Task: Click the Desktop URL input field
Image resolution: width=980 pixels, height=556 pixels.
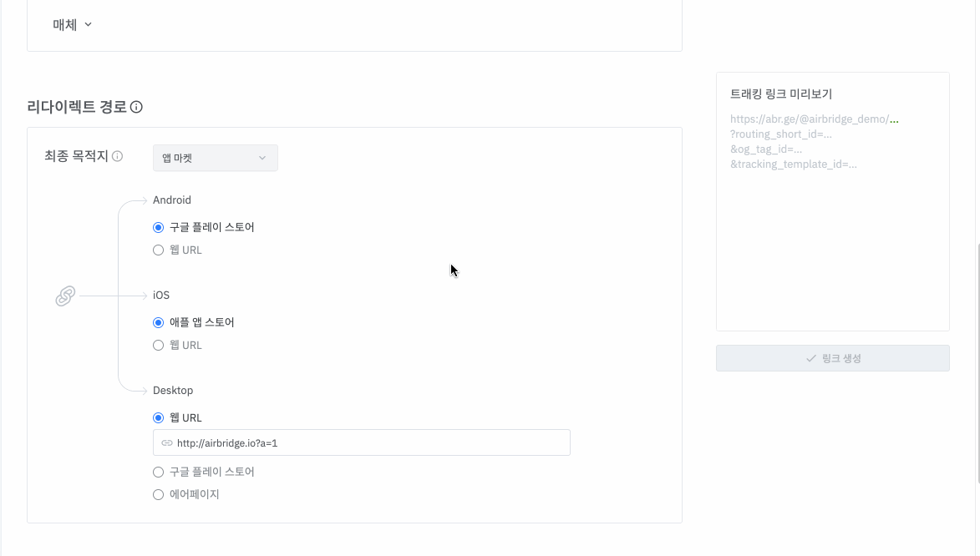Action: (361, 442)
